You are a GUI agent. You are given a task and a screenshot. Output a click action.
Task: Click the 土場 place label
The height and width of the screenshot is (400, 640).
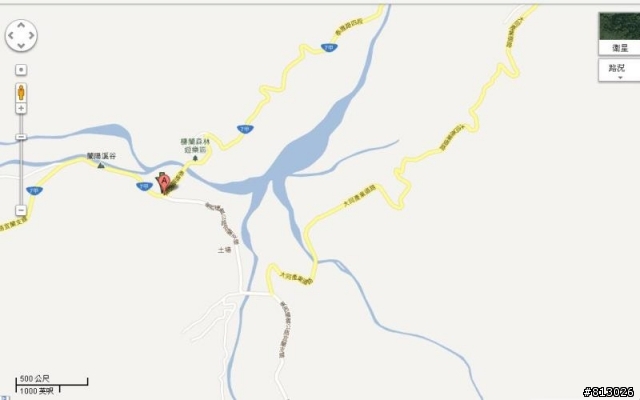click(224, 250)
